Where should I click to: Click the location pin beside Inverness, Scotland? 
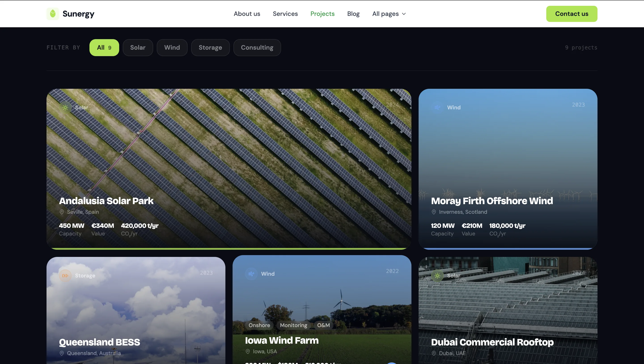click(x=434, y=212)
